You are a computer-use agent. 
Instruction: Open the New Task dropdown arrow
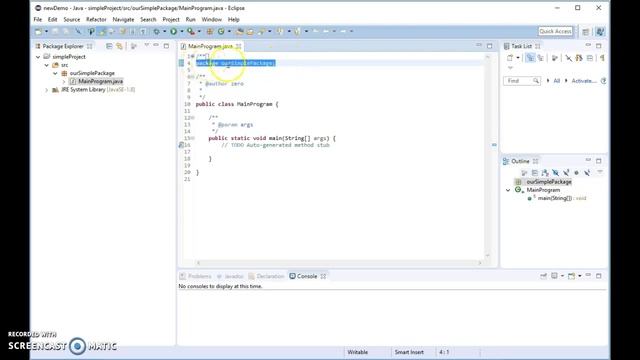click(x=518, y=58)
